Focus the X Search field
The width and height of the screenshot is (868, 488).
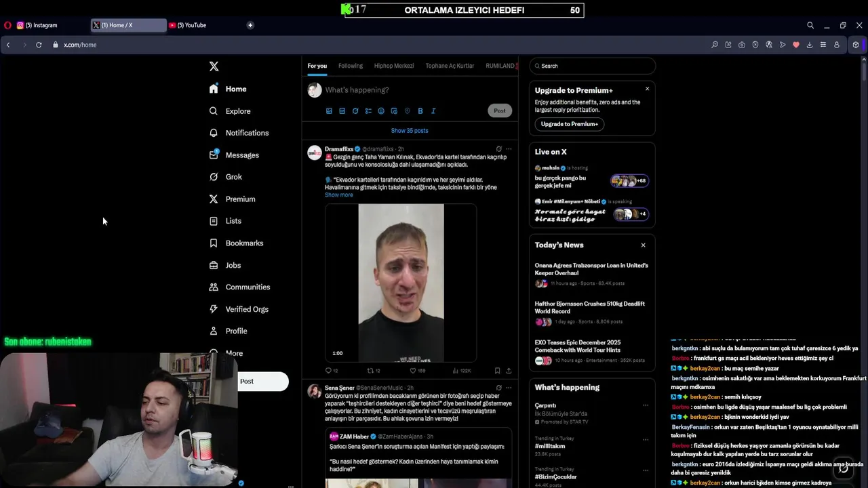click(593, 66)
